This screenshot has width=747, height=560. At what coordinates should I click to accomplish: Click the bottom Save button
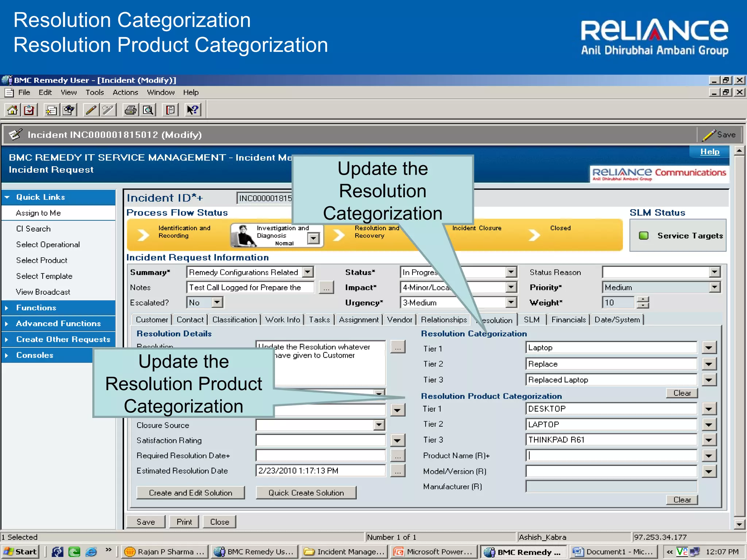pyautogui.click(x=146, y=522)
